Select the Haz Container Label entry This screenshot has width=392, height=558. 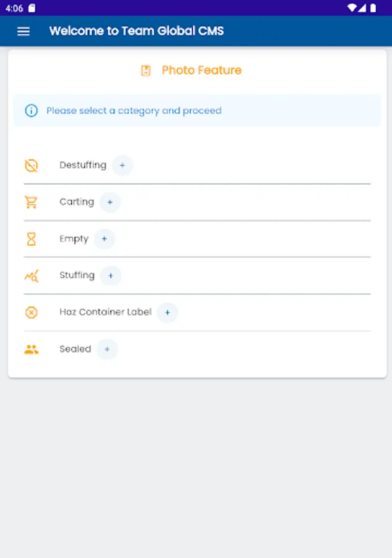click(105, 312)
